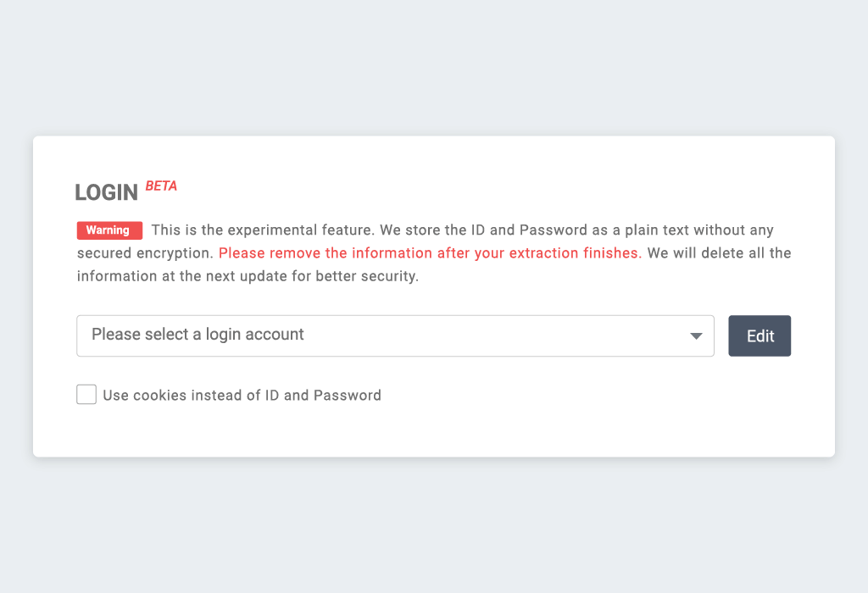Tick the empty checkbox square

coord(86,395)
